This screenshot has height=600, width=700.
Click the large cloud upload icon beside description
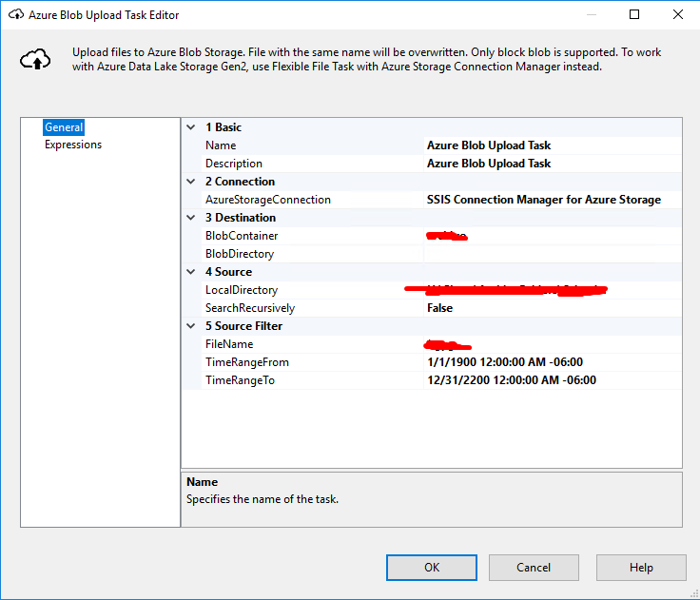[35, 59]
